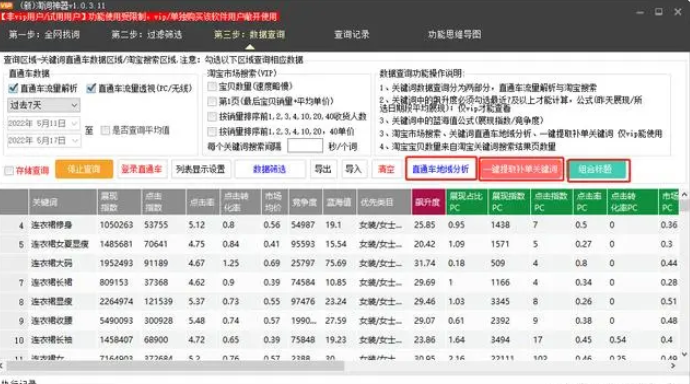Click the 导入 button
This screenshot has width=690, height=384.
[353, 169]
